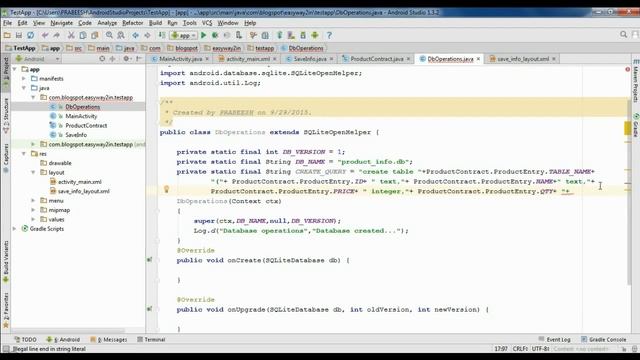Run the app with green play button
This screenshot has width=640, height=360.
click(203, 36)
